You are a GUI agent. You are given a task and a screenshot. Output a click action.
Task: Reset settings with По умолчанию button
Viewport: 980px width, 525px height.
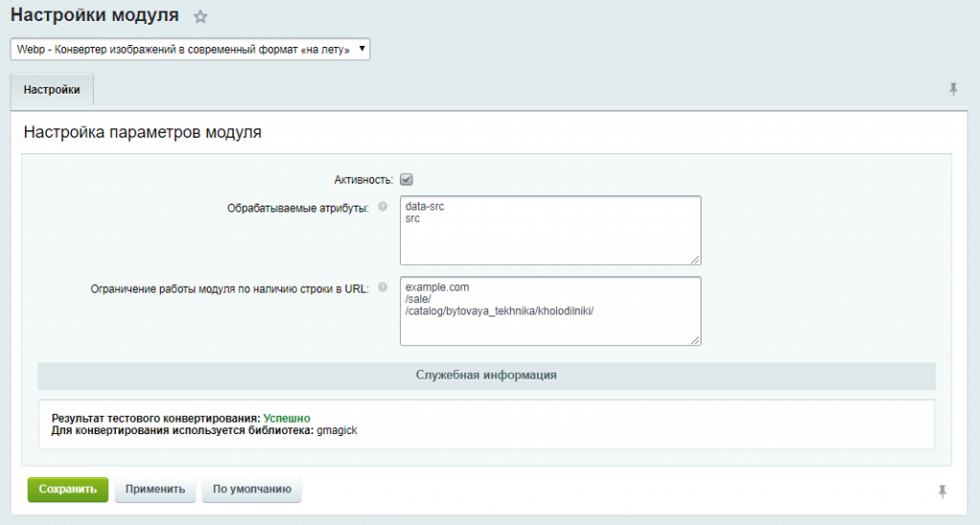[252, 490]
